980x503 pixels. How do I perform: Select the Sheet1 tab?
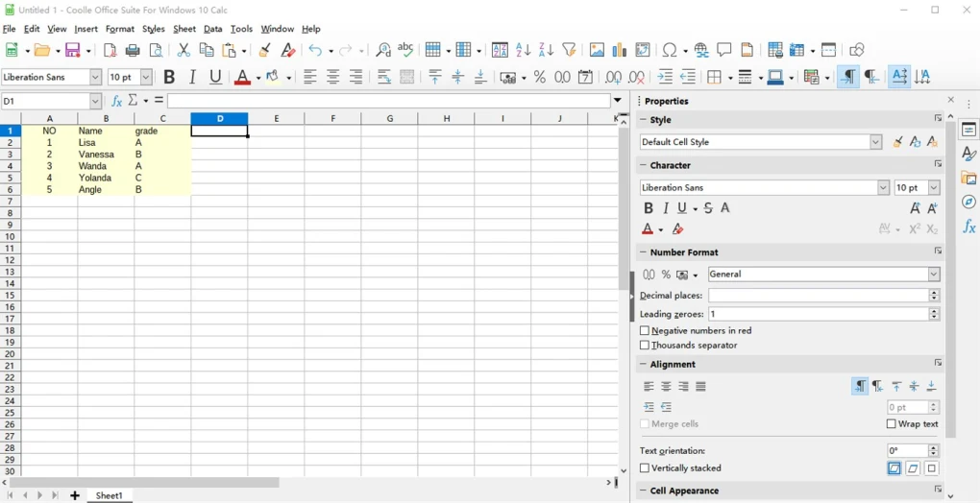pyautogui.click(x=109, y=495)
